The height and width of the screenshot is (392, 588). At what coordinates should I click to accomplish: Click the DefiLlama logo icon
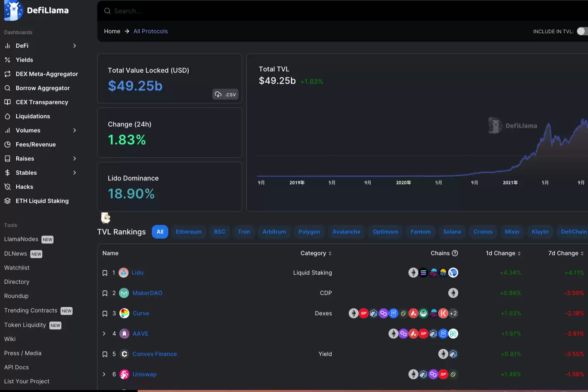13,11
